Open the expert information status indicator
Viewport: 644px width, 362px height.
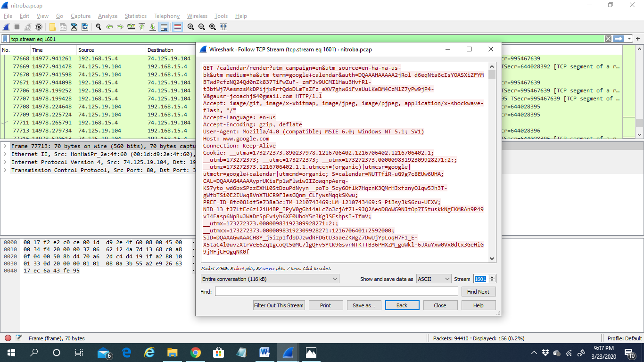click(x=8, y=338)
